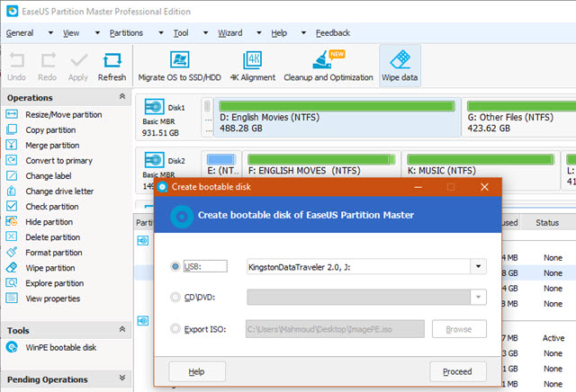The width and height of the screenshot is (576, 392).
Task: Open the Partitions menu arrow
Action: click(x=161, y=33)
